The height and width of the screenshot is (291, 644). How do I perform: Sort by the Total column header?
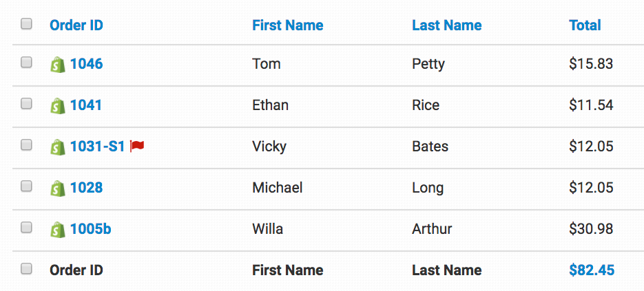tap(585, 25)
